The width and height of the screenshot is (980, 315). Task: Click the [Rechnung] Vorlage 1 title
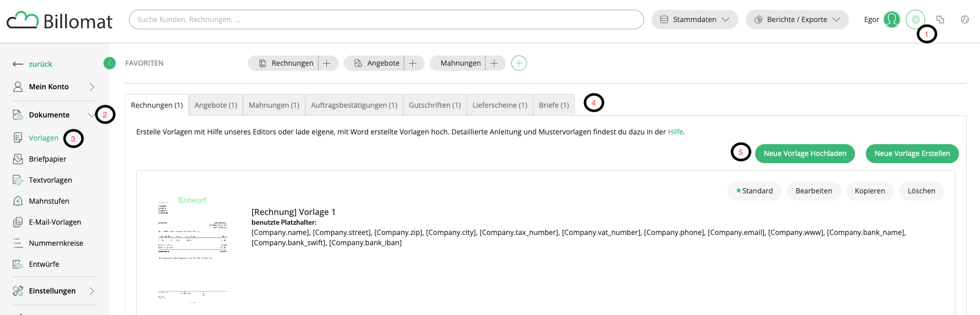point(294,212)
